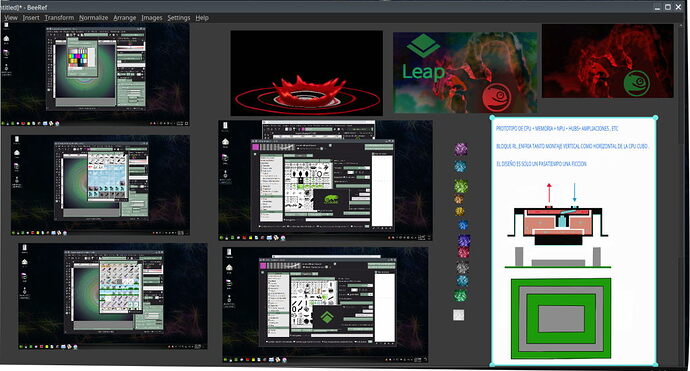Select the light-blue sparkle image under the purple one

pyautogui.click(x=460, y=166)
